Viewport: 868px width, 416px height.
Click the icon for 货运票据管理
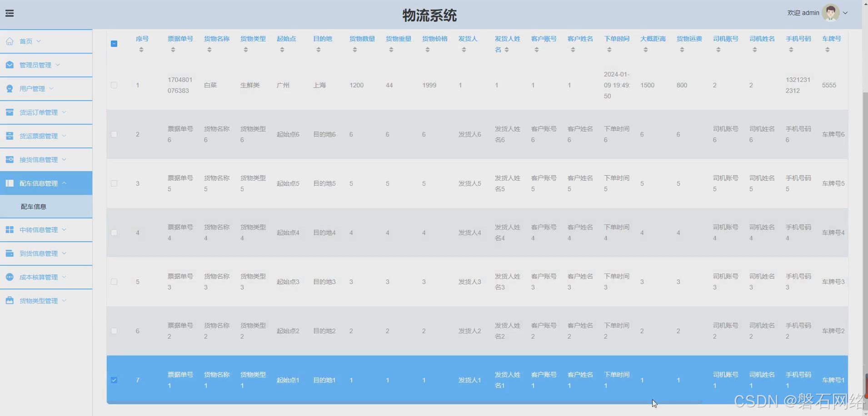10,136
